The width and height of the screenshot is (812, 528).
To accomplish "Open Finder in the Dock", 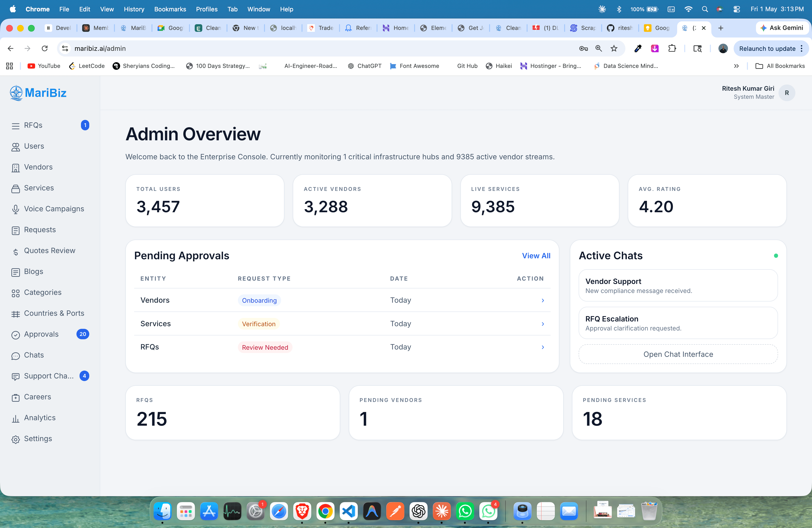I will [162, 511].
